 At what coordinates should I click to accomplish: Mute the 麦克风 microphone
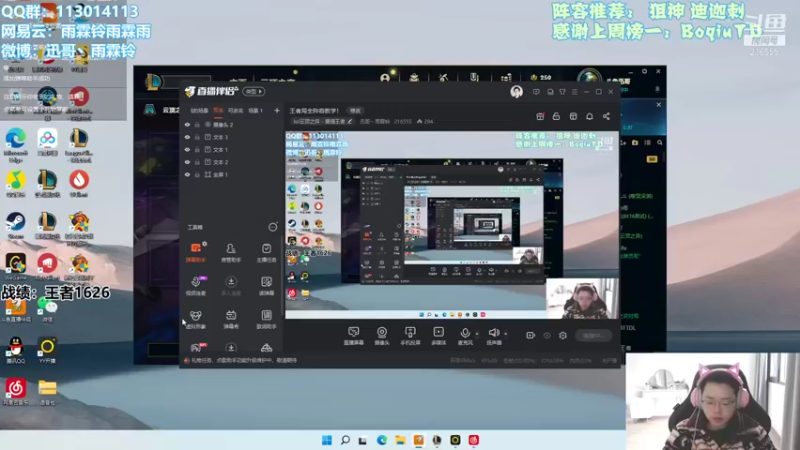point(465,336)
